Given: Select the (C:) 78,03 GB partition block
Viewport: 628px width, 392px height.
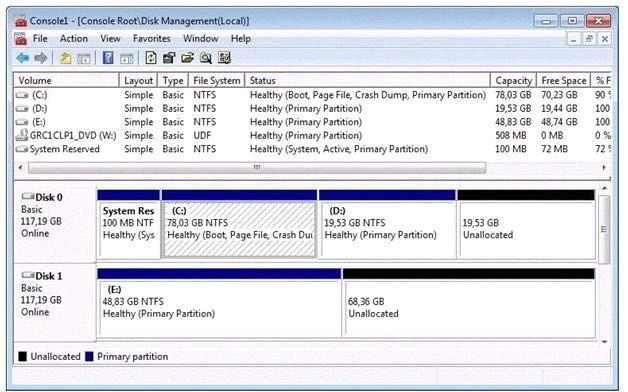Looking at the screenshot, I should tap(240, 223).
